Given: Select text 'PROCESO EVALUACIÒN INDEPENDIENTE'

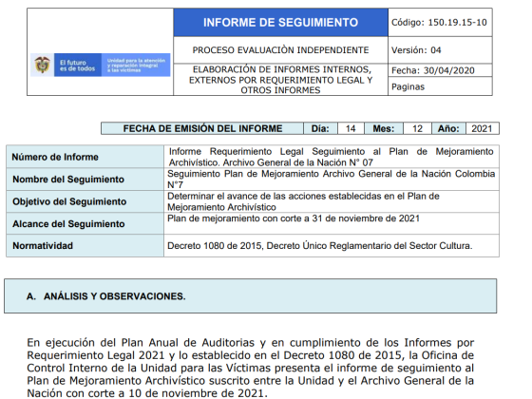Looking at the screenshot, I should point(280,50).
